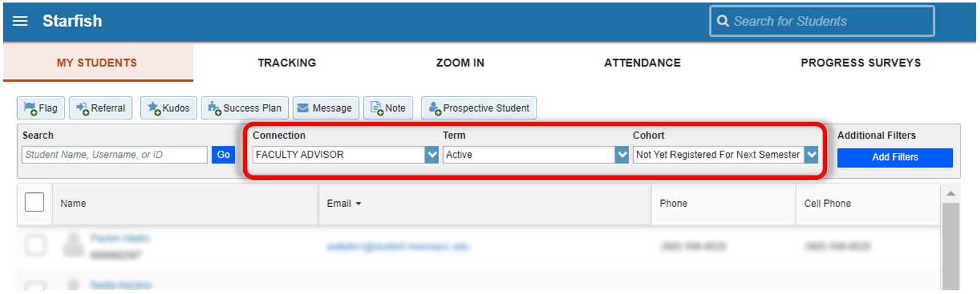The height and width of the screenshot is (294, 980).
Task: Expand the Cohort dropdown arrow
Action: click(x=811, y=155)
